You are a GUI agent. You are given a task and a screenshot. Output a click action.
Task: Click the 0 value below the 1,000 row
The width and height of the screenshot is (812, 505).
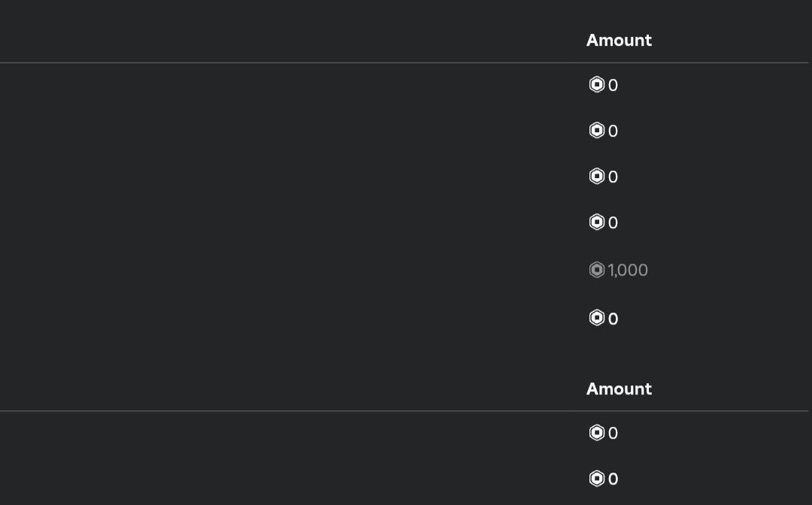pos(614,319)
